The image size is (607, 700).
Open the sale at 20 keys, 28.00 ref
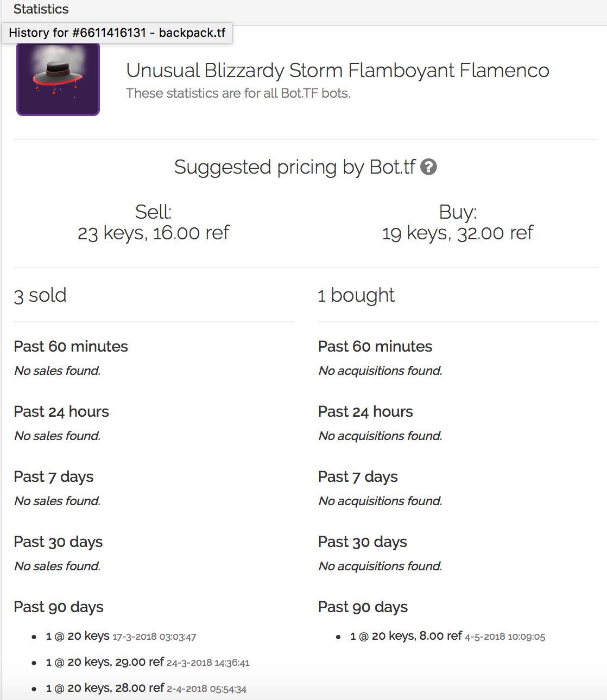point(146,688)
